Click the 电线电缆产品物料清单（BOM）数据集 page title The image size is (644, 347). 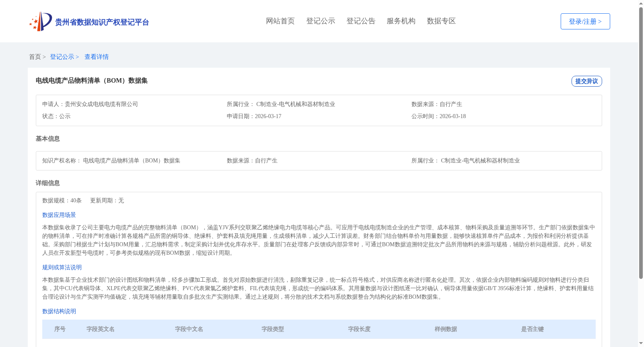pos(91,81)
